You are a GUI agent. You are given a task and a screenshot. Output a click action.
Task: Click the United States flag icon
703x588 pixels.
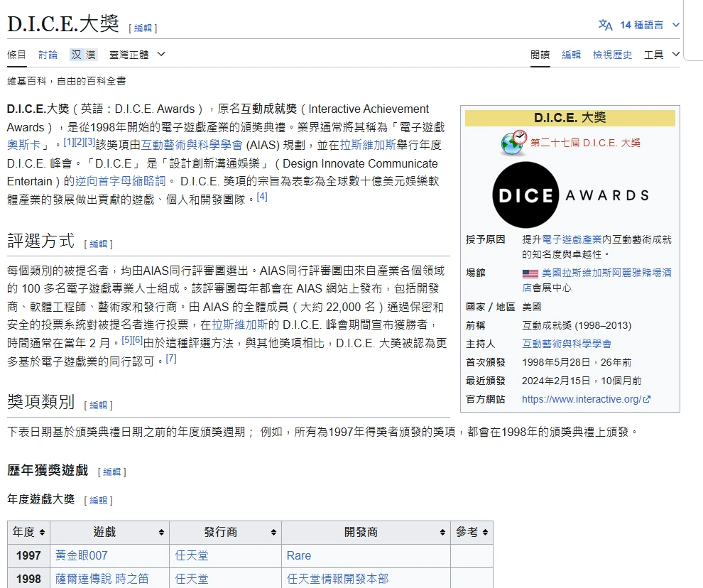(530, 273)
